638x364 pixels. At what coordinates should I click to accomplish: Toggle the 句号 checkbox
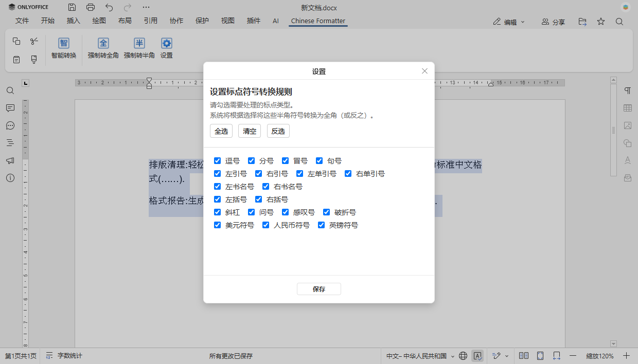point(320,161)
